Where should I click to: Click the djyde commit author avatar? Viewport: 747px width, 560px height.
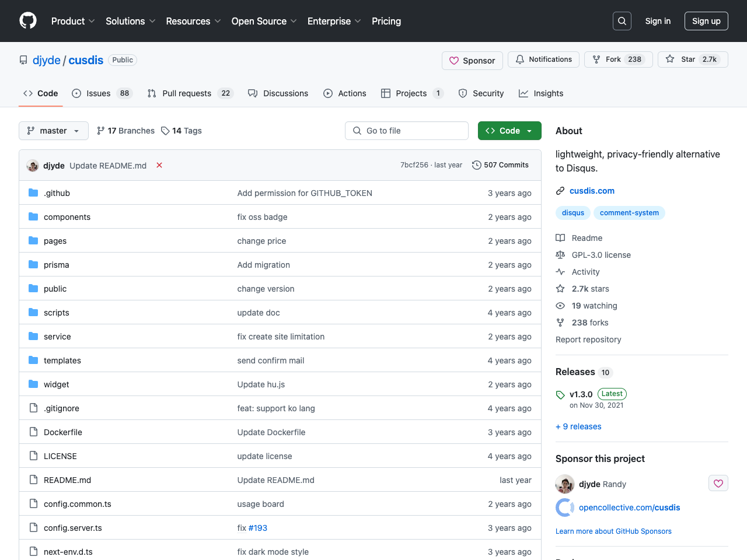click(33, 166)
